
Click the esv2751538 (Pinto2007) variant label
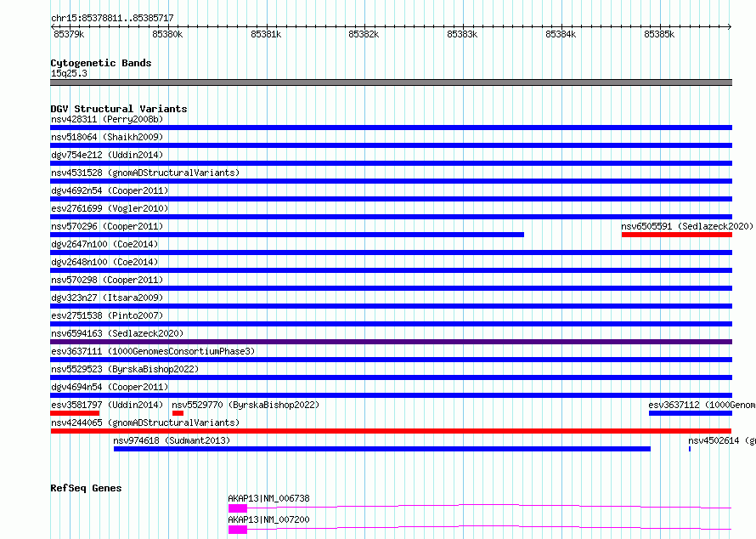(x=107, y=315)
